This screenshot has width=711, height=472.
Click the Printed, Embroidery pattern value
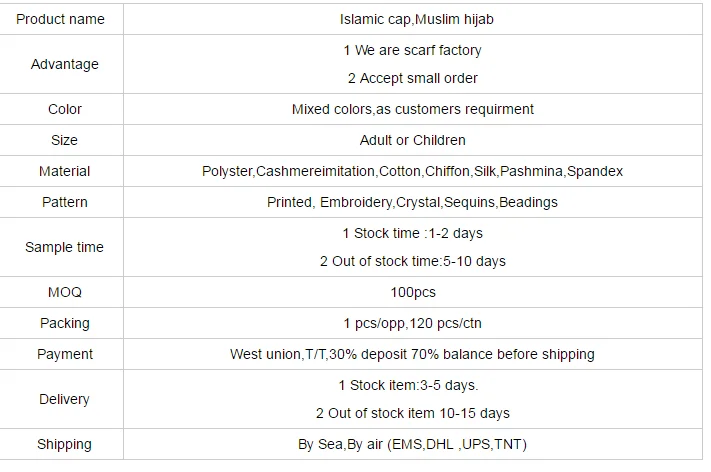point(412,202)
